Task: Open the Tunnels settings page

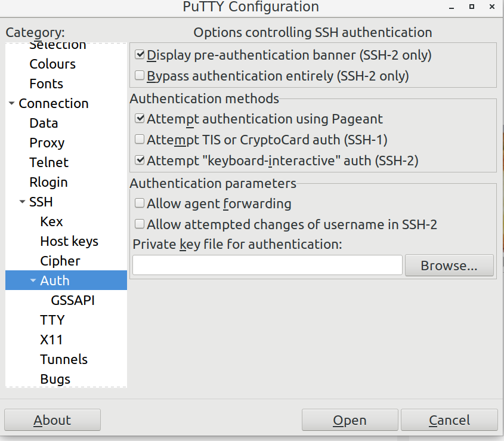Action: pos(63,359)
